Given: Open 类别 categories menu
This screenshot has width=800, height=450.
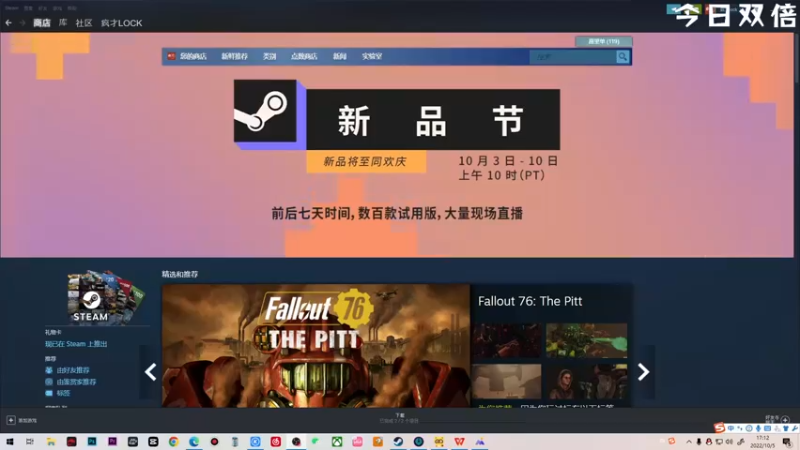Looking at the screenshot, I should point(269,56).
